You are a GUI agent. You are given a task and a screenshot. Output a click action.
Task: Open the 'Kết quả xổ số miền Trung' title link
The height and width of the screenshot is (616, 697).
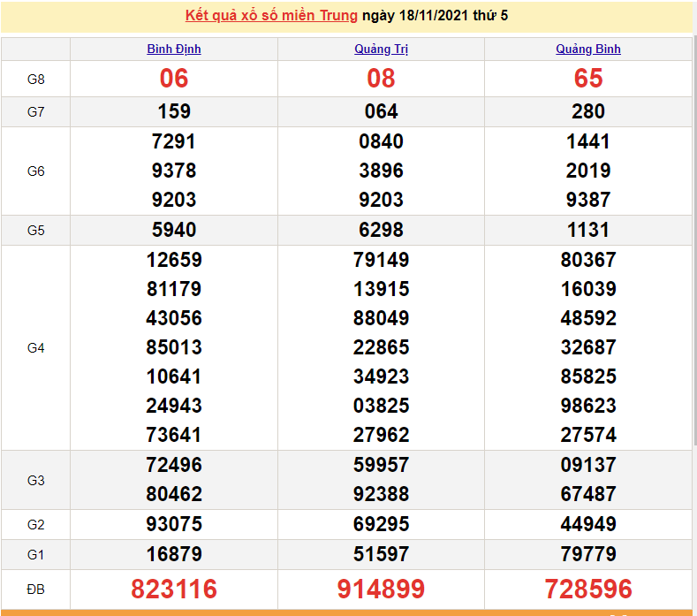pos(271,16)
